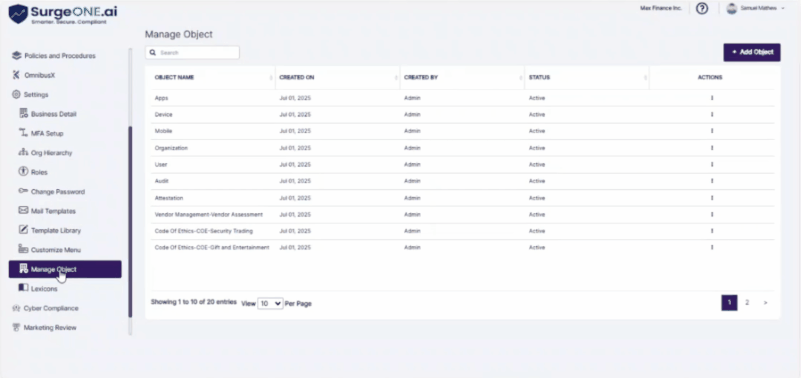Sort by Object Name column
Screen dimensions: 801x378
pos(271,78)
